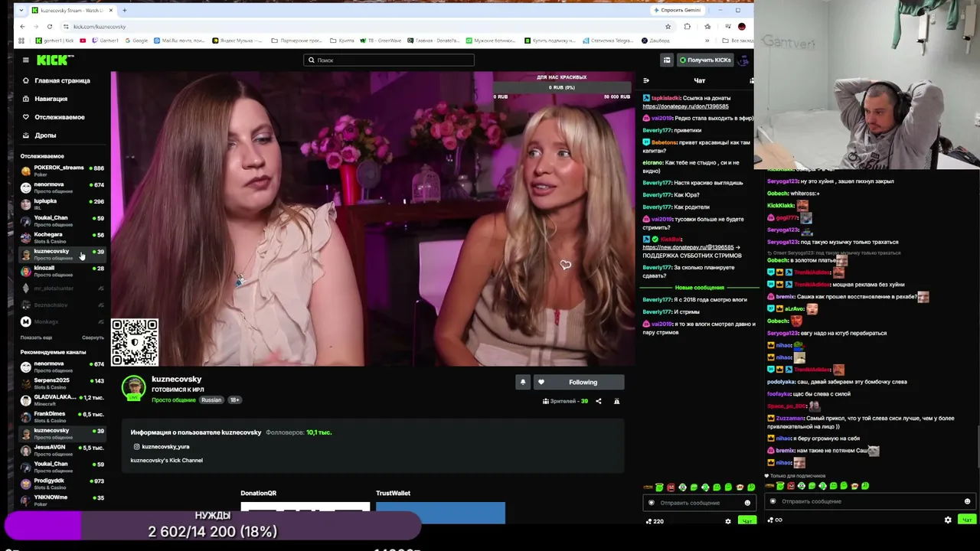Open emoji picker in the right chat input
This screenshot has height=551, width=980.
[x=967, y=501]
